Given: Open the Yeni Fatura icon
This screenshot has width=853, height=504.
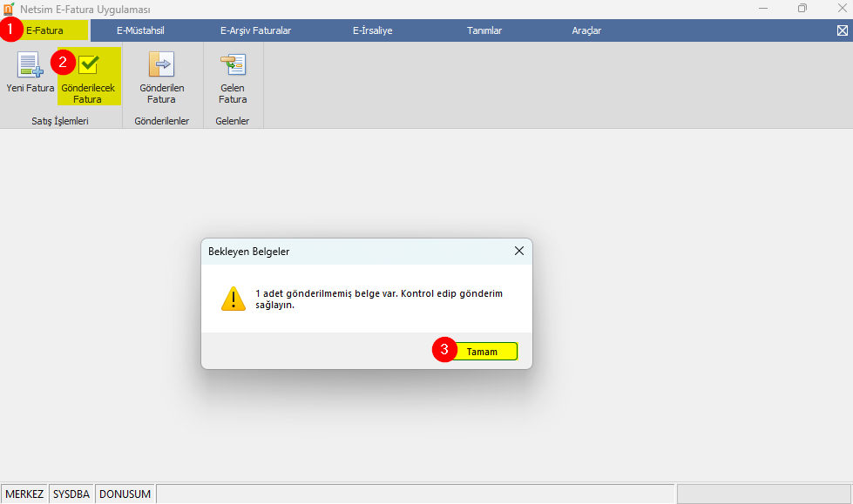Looking at the screenshot, I should [30, 66].
